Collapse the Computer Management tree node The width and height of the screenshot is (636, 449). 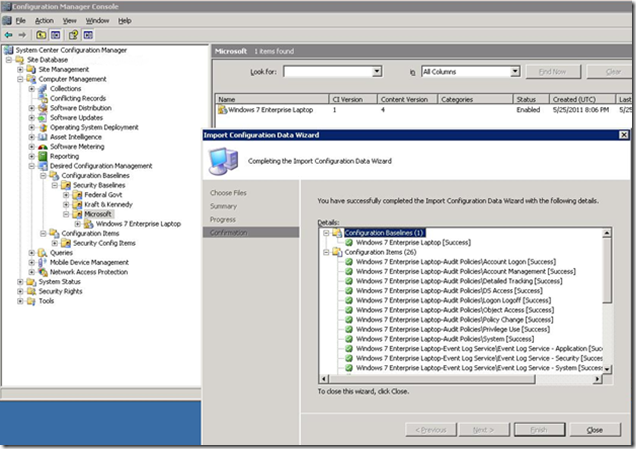coord(21,79)
